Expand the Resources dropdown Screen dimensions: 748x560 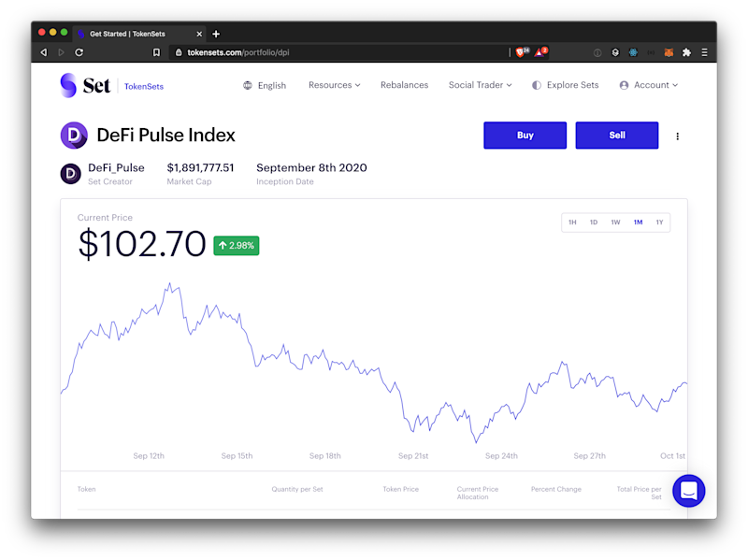click(x=335, y=85)
